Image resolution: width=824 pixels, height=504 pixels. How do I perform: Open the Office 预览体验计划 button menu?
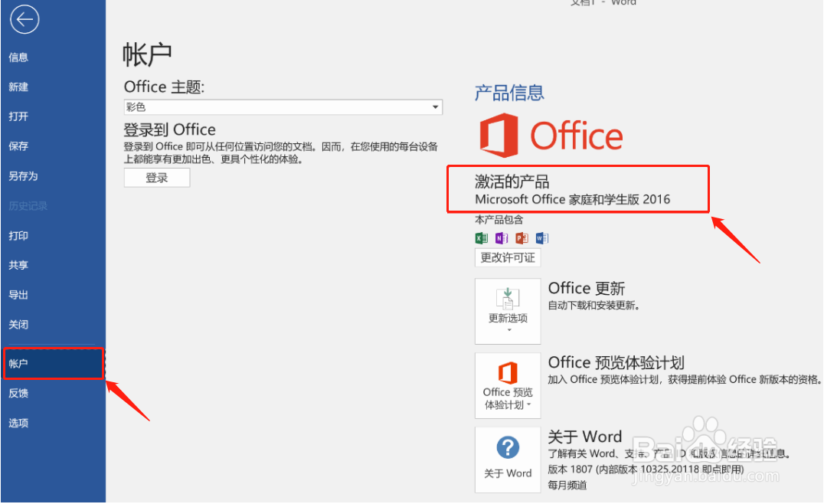[x=508, y=385]
